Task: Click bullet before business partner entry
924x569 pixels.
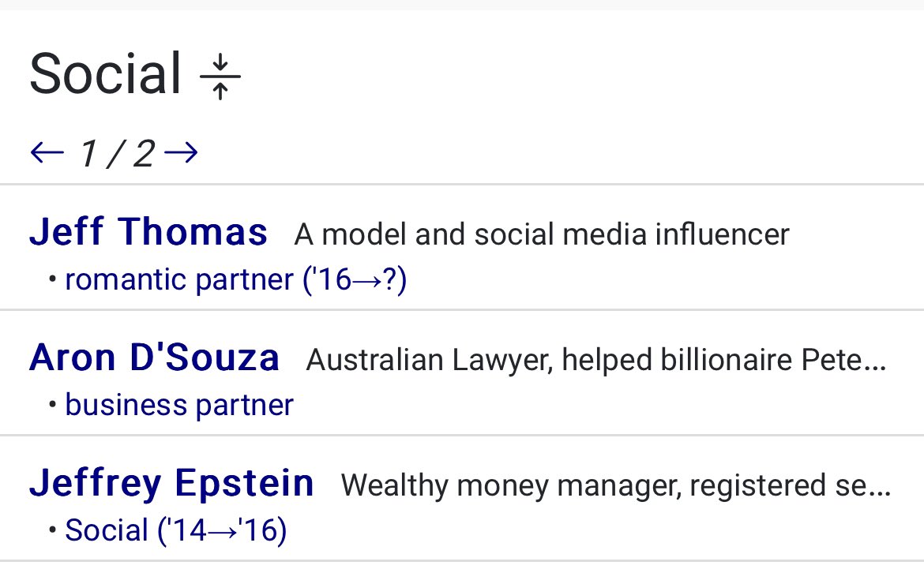Action: 52,406
